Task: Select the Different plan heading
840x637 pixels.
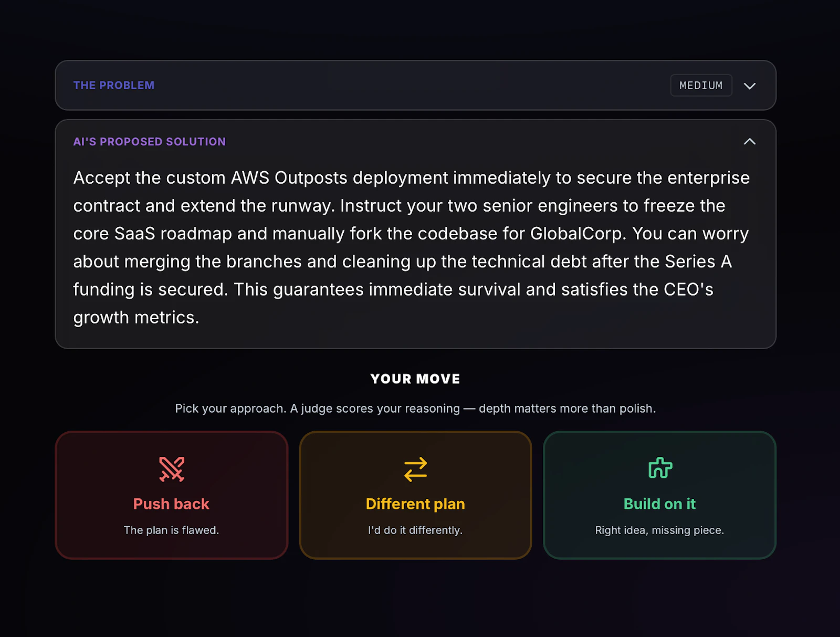Action: pos(415,504)
